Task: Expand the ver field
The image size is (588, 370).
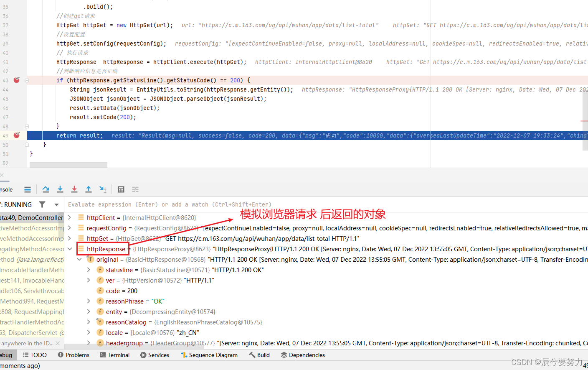Action: coord(89,280)
